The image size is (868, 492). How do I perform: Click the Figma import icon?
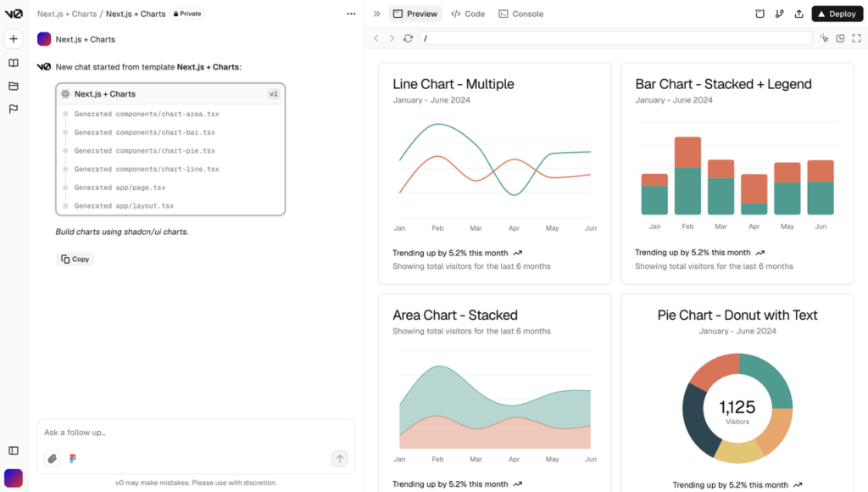point(73,459)
